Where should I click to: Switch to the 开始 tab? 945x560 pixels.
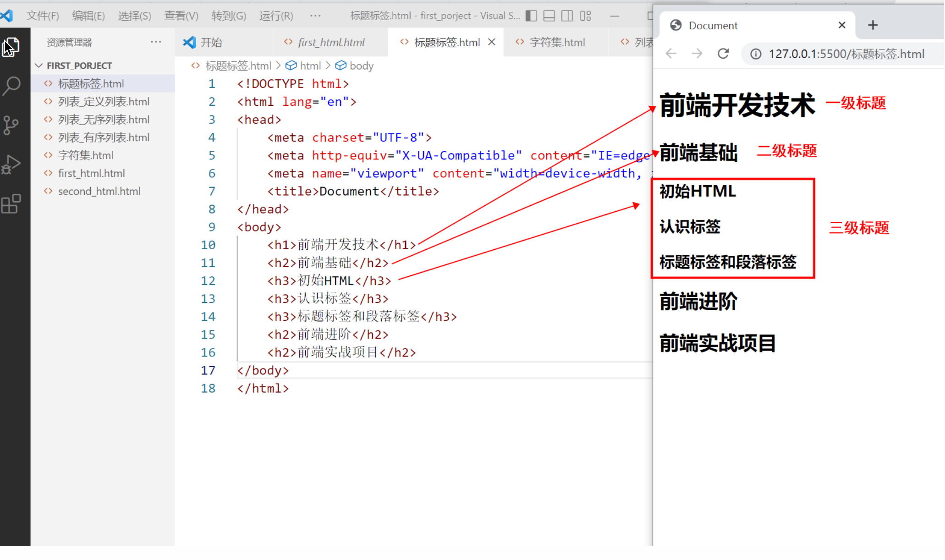tap(211, 43)
